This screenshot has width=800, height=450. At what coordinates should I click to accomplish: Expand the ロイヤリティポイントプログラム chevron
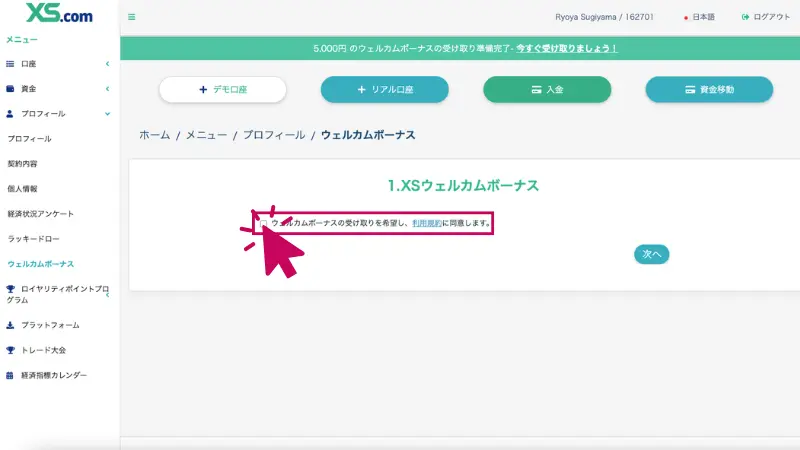click(108, 295)
